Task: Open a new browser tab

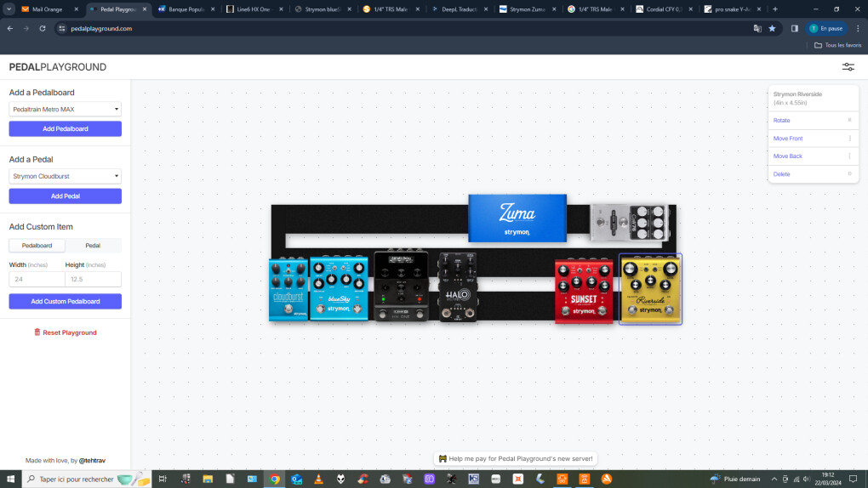Action: [775, 9]
